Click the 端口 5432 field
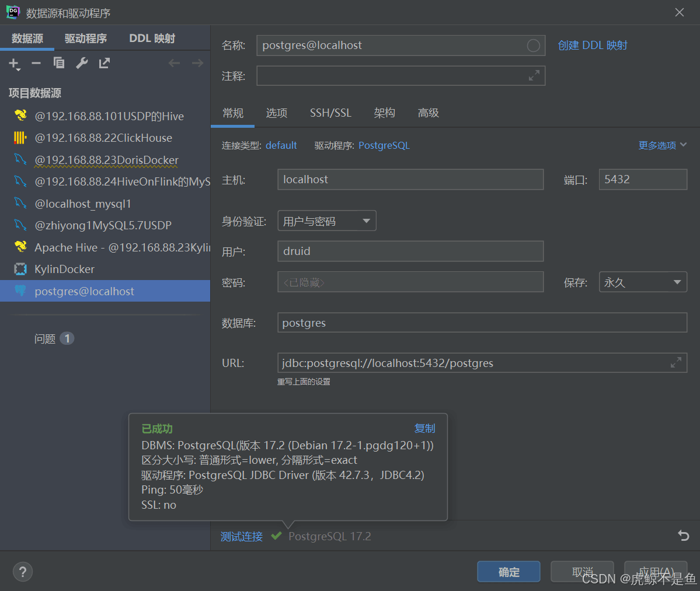This screenshot has height=591, width=700. tap(643, 179)
